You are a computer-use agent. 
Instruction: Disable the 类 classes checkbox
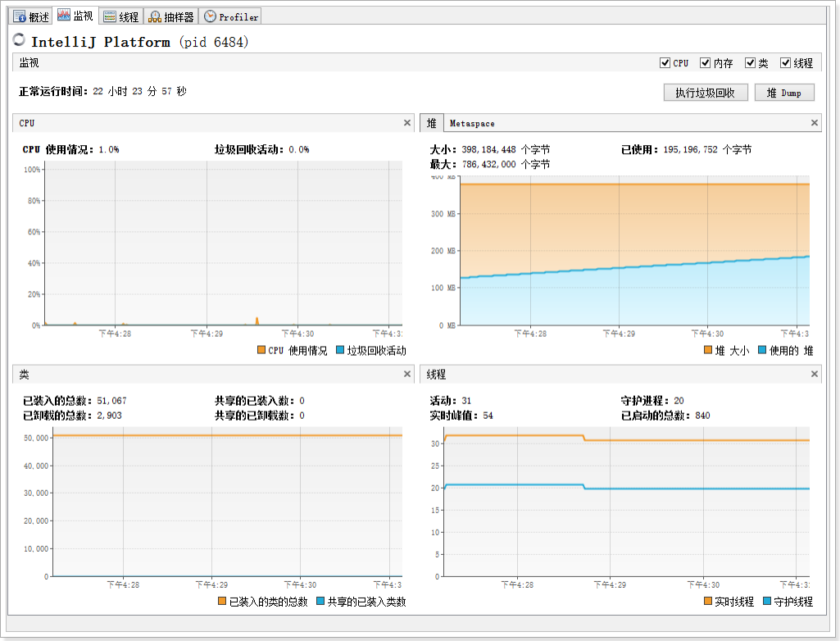pos(750,63)
